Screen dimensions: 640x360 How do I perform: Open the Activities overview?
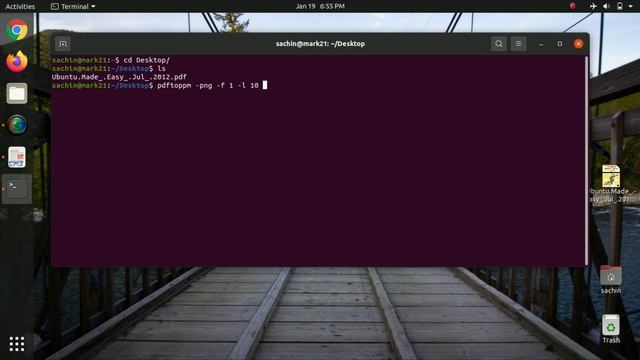point(20,6)
